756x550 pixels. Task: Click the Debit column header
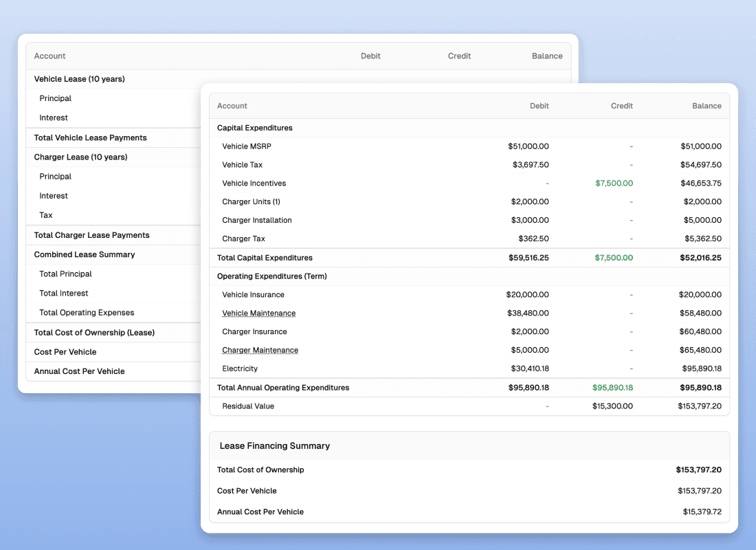[x=540, y=106]
